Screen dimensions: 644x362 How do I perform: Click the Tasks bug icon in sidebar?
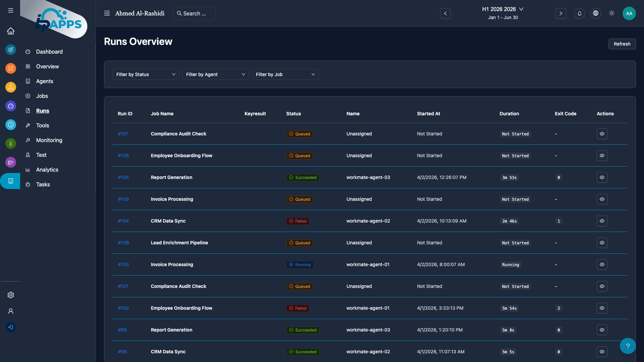[x=28, y=184]
